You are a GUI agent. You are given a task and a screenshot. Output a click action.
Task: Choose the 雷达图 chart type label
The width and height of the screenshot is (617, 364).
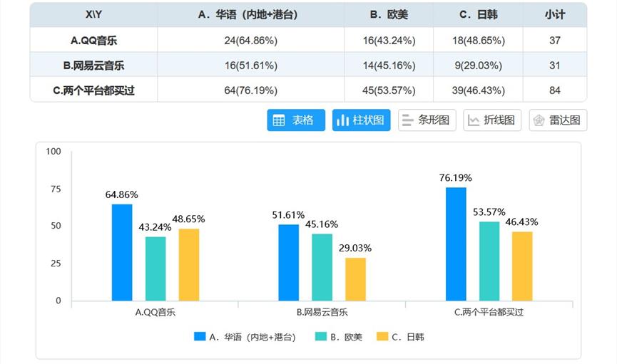(565, 120)
